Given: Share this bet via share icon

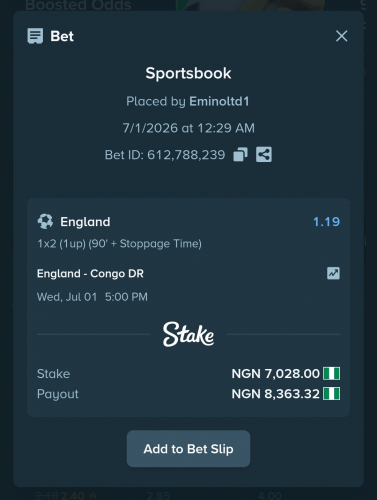Looking at the screenshot, I should pyautogui.click(x=264, y=155).
